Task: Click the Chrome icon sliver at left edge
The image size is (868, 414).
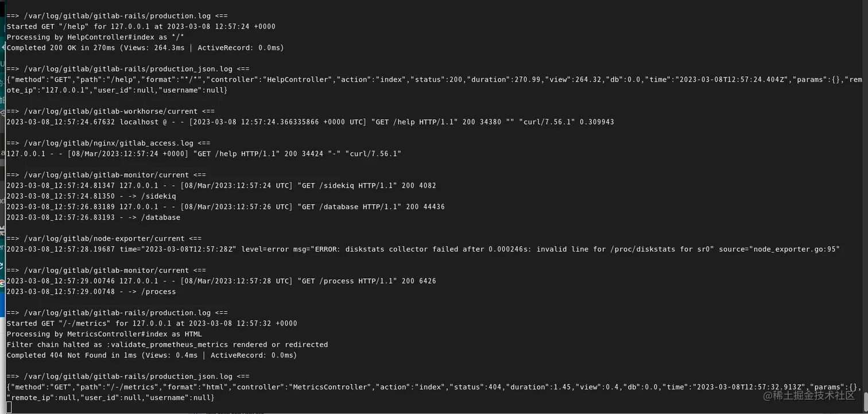Action: point(2,283)
